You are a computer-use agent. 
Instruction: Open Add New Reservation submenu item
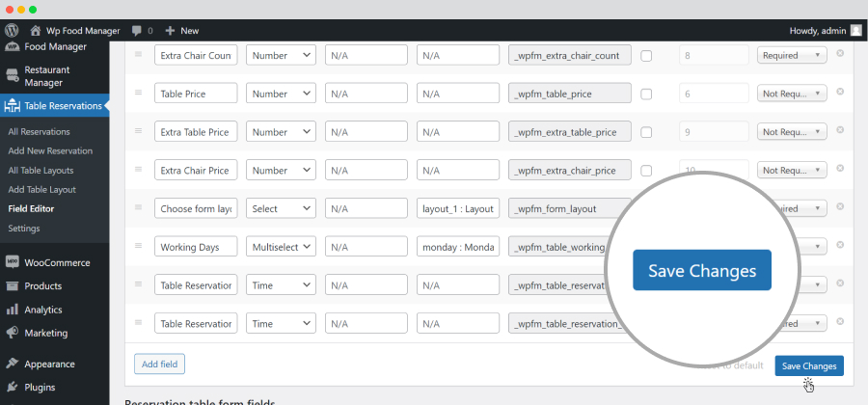(50, 150)
